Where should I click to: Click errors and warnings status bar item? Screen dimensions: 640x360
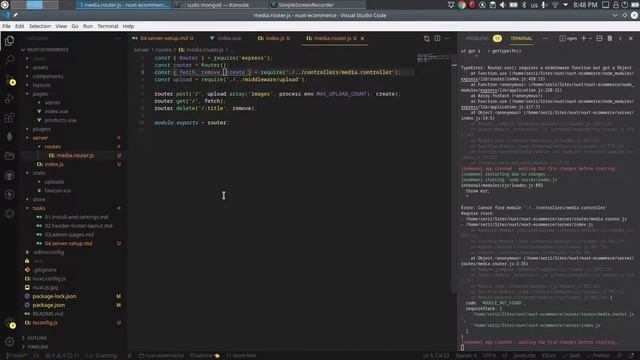[62, 356]
